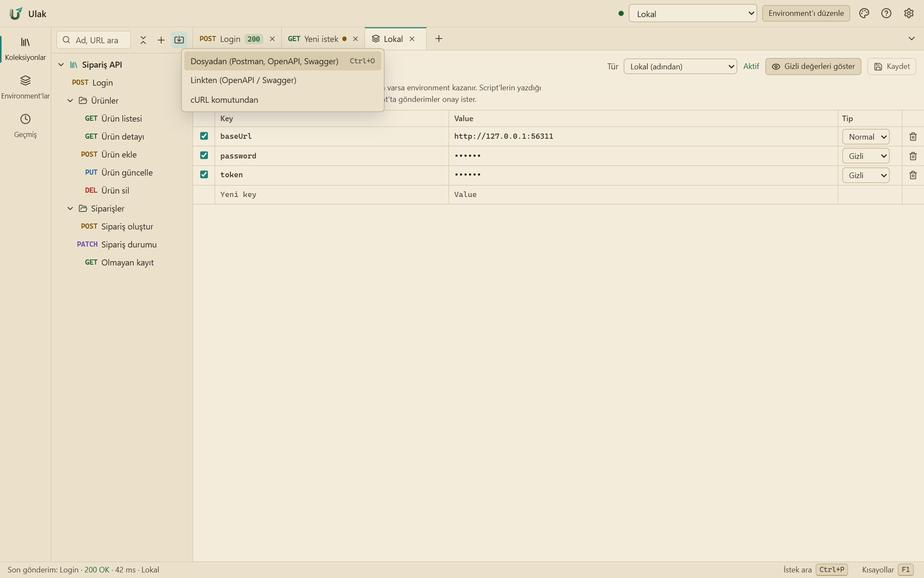Viewport: 924px width, 578px height.
Task: Uncheck the token variable checkbox
Action: coord(204,175)
